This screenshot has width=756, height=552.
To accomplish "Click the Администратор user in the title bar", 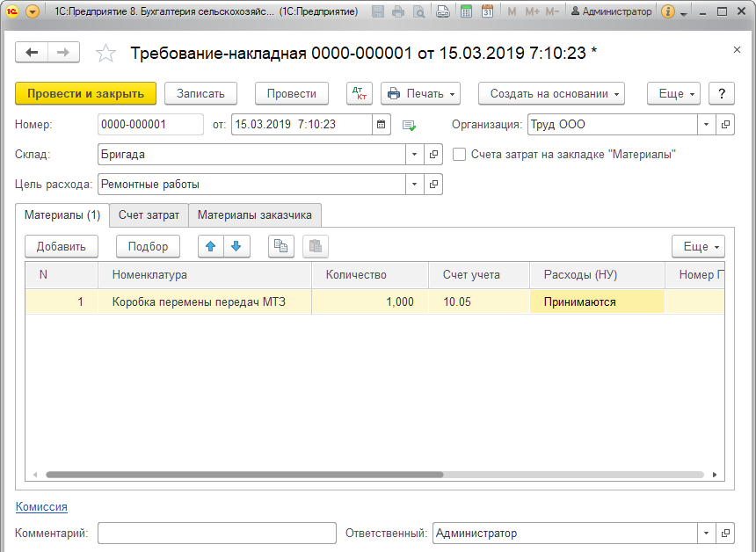I will [x=611, y=11].
